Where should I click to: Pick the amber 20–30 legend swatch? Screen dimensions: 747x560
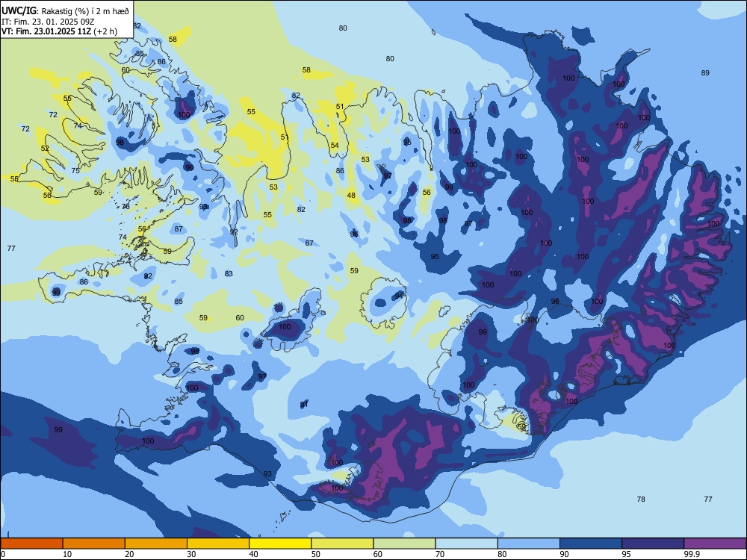point(156,544)
